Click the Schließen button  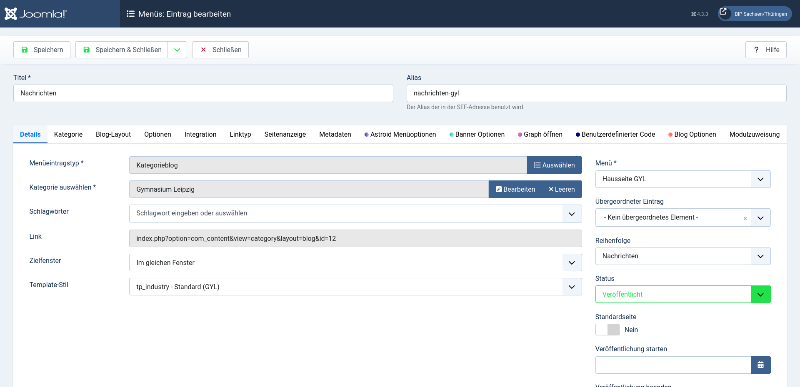(x=220, y=50)
